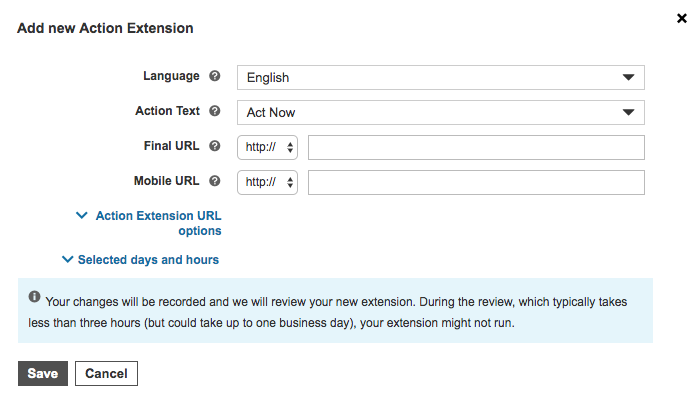
Task: Click the Cancel button
Action: [106, 373]
